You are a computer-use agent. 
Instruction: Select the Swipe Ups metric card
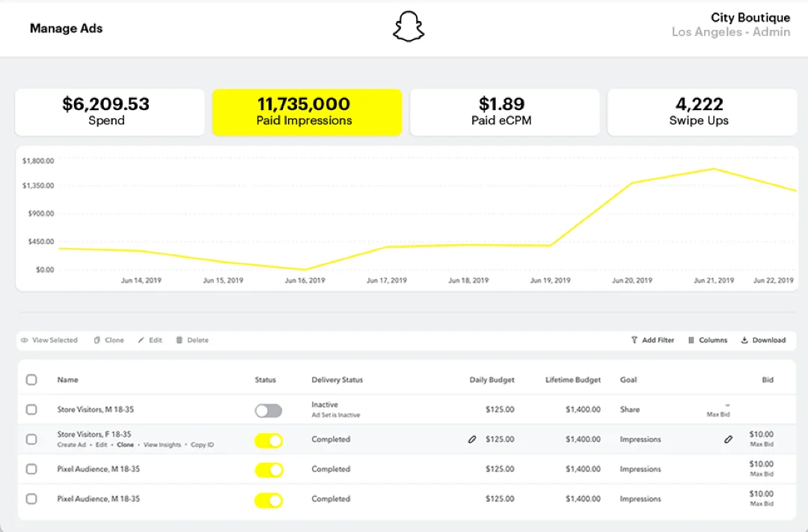[702, 112]
